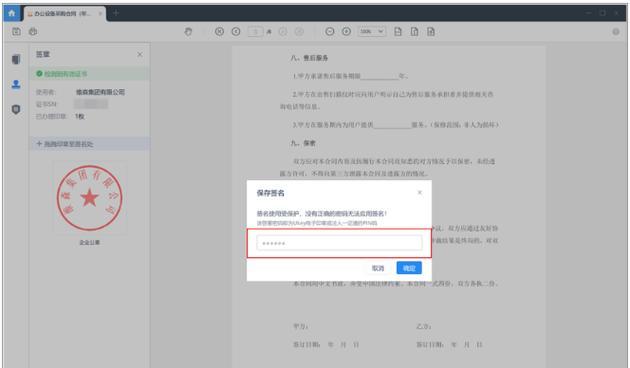Click the 甲方 signature line in document
Viewport: 630px width, 368px height.
pyautogui.click(x=300, y=326)
